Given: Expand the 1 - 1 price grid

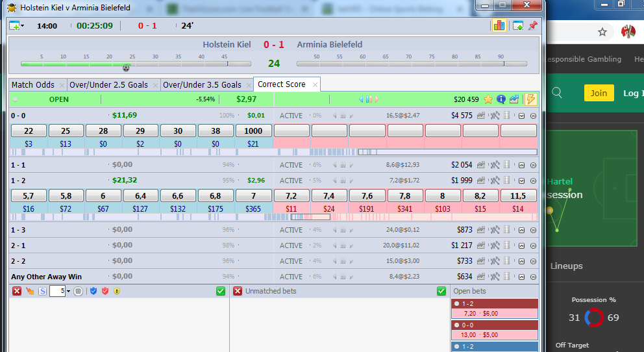Looking at the screenshot, I should 521,165.
